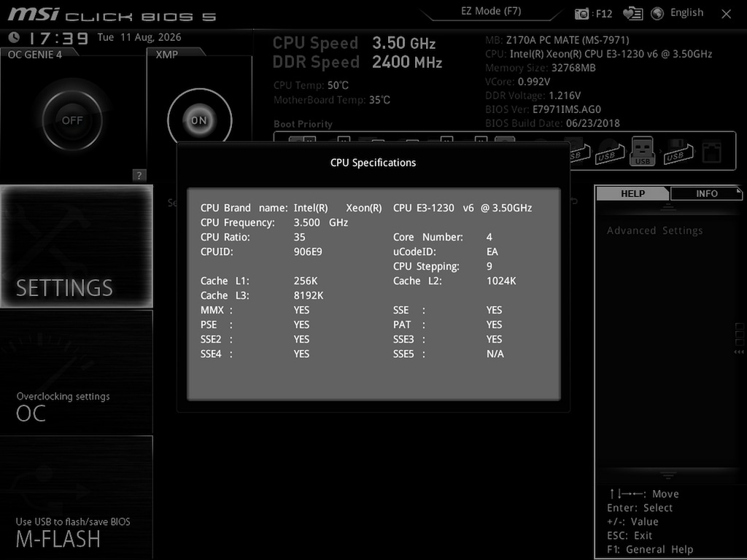Viewport: 747px width, 560px height.
Task: Click the Cache L2 1024K value
Action: coord(500,281)
